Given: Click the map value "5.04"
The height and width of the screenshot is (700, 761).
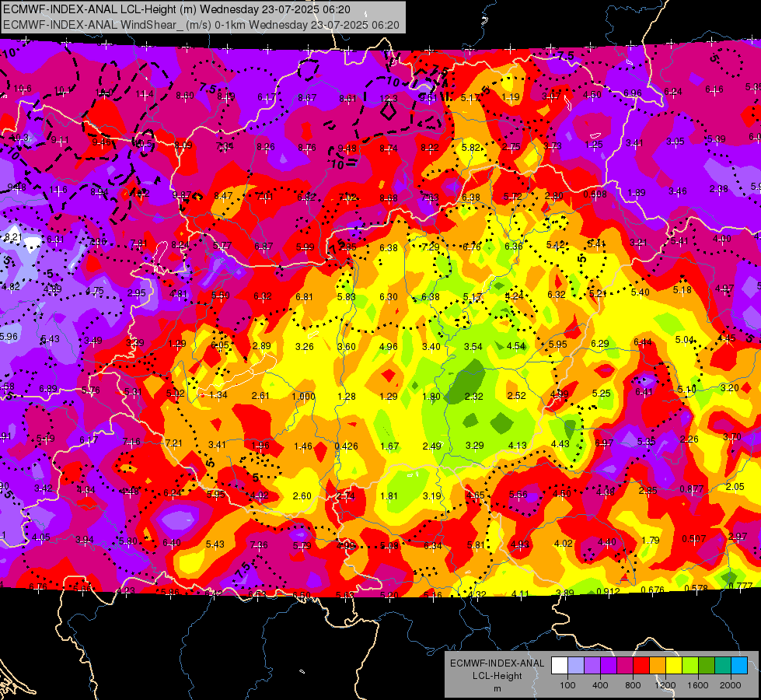Looking at the screenshot, I should 685,340.
